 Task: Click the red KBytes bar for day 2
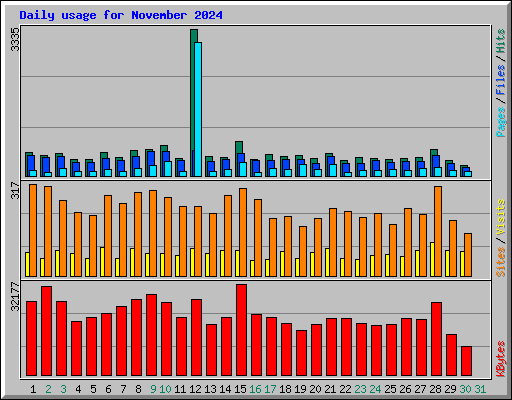point(46,331)
